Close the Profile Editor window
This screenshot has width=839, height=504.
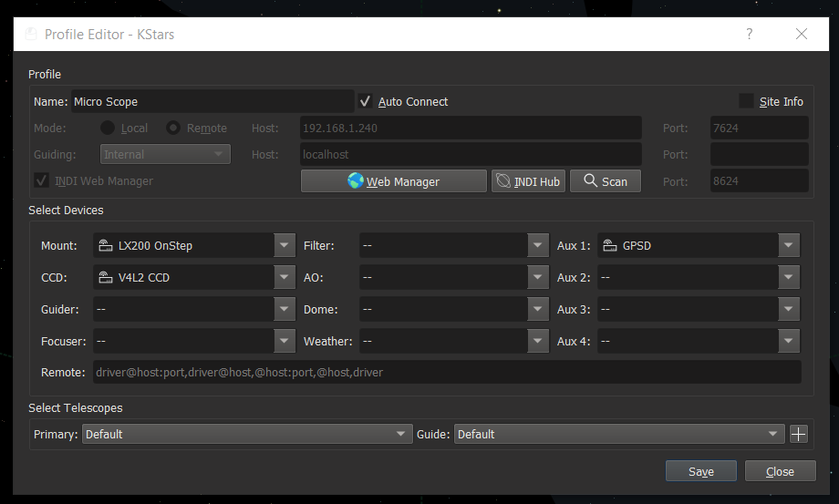point(801,35)
